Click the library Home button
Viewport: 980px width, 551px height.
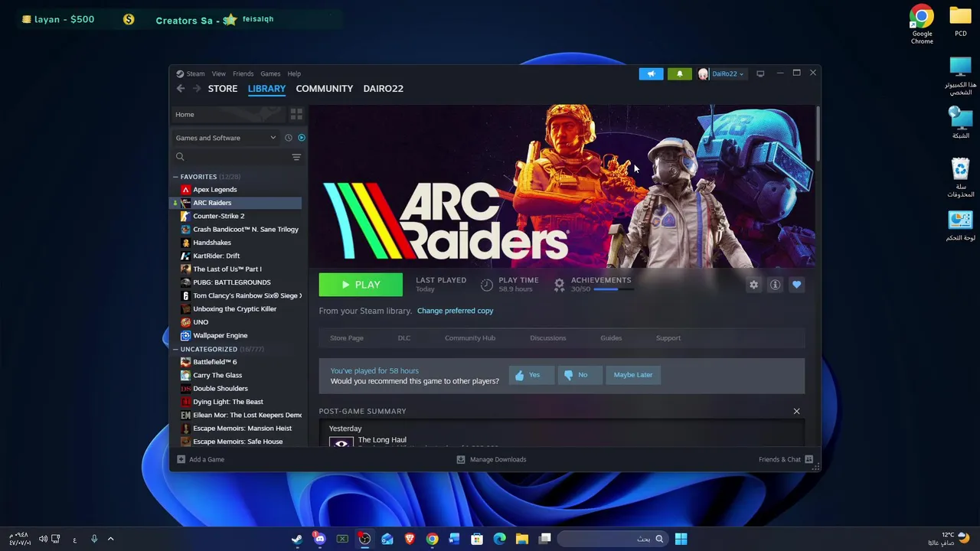pyautogui.click(x=228, y=114)
